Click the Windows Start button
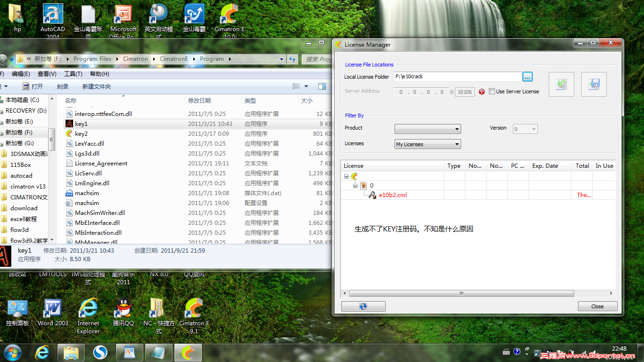This screenshot has width=644, height=362. pyautogui.click(x=12, y=352)
